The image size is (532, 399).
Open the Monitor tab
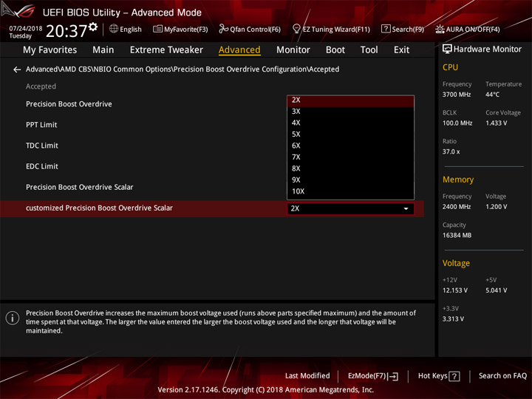pos(293,50)
